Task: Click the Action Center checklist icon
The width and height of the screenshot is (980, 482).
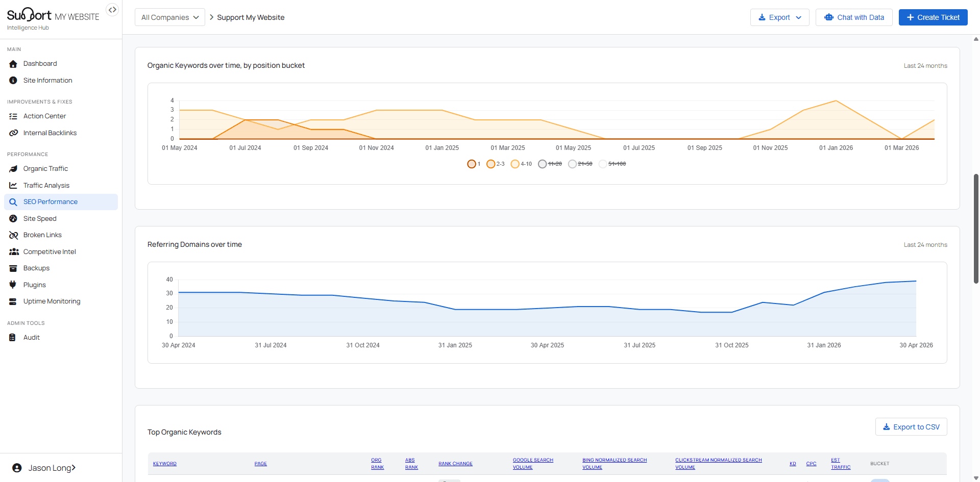Action: (x=13, y=116)
